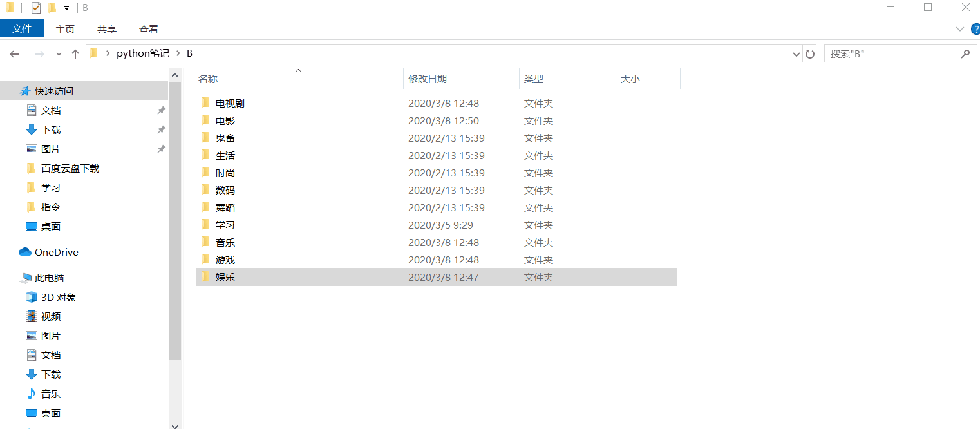Select OneDrive in the navigation pane
The image size is (980, 429).
[56, 252]
